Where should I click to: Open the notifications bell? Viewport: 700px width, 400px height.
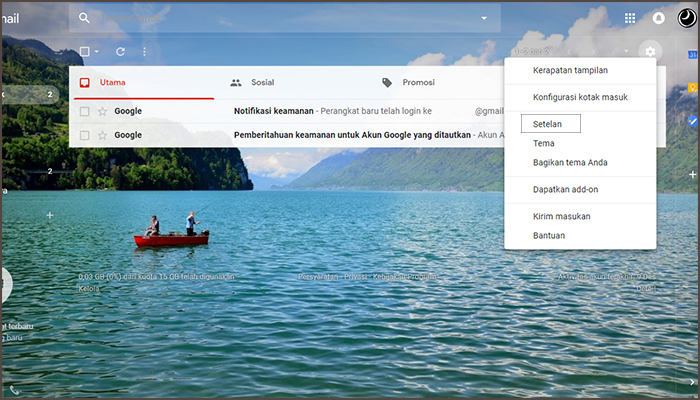(x=659, y=18)
